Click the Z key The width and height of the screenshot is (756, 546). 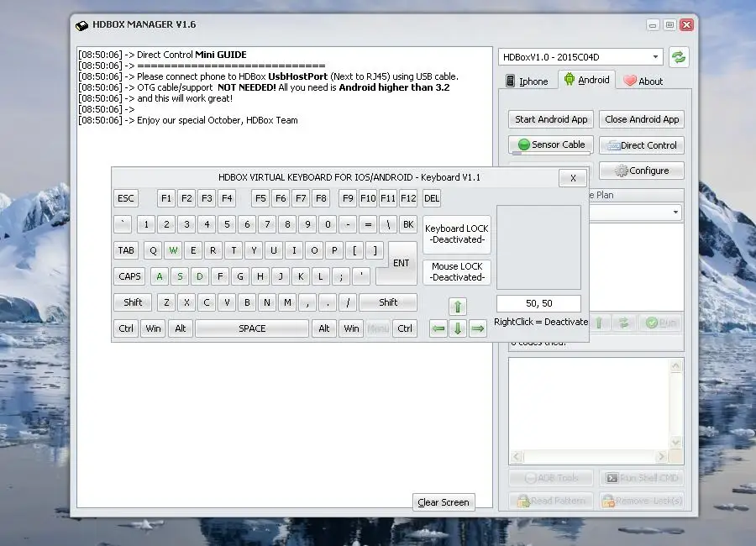pos(166,302)
